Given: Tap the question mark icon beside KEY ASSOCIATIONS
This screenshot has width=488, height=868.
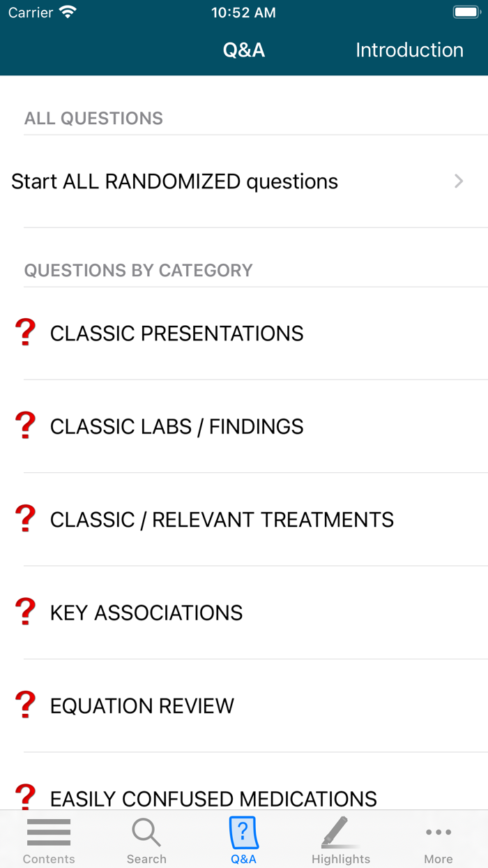Looking at the screenshot, I should pyautogui.click(x=26, y=611).
